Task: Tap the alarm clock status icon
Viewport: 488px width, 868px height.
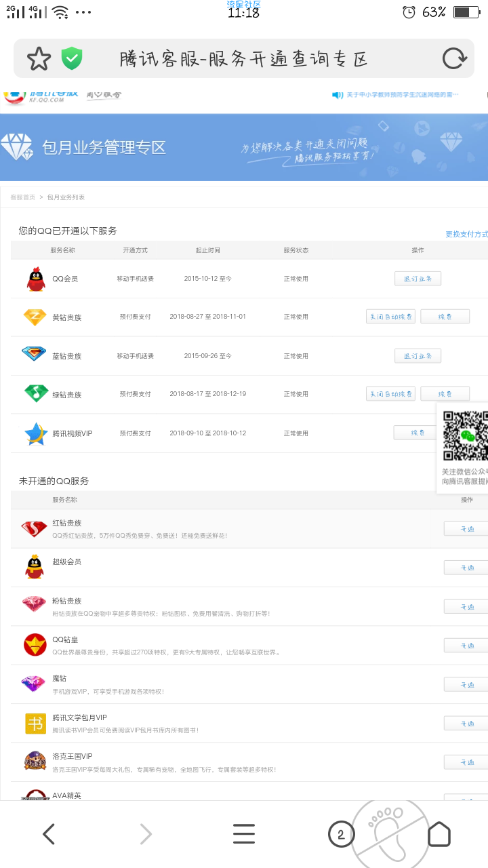Action: (x=409, y=12)
